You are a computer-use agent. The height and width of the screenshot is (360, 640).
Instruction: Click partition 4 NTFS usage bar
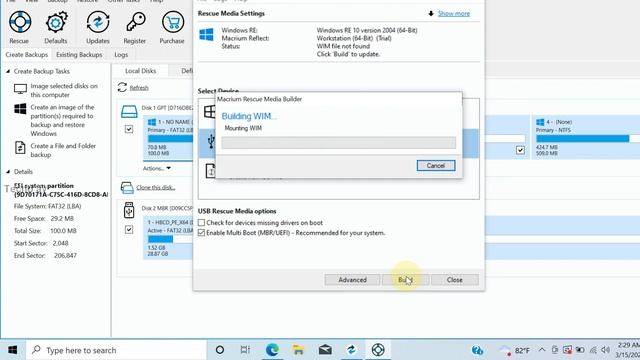[x=588, y=139]
